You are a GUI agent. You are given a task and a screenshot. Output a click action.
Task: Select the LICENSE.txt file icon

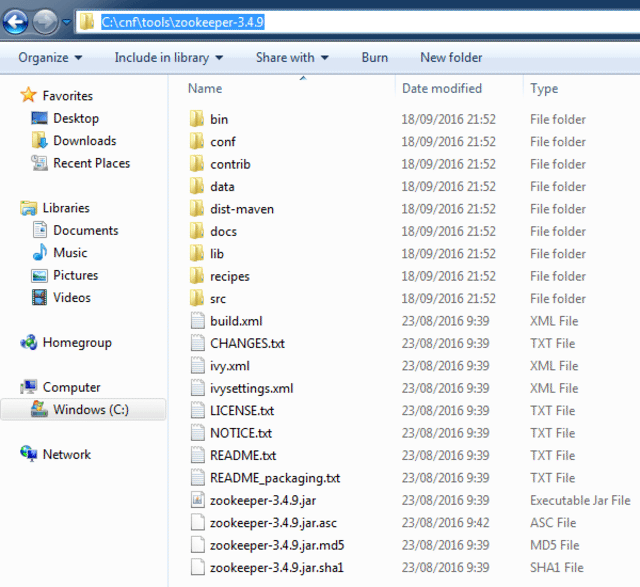click(198, 410)
